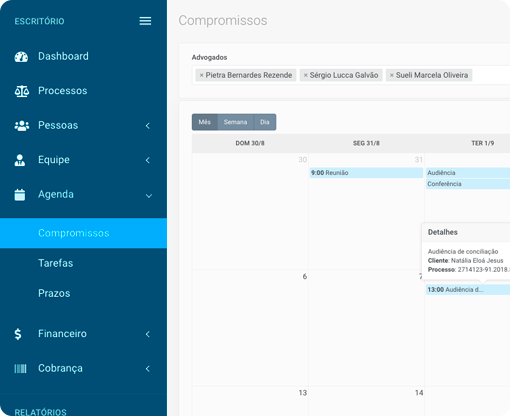
Task: Remove Sérgio Lucca Galvão tag
Action: pos(305,75)
